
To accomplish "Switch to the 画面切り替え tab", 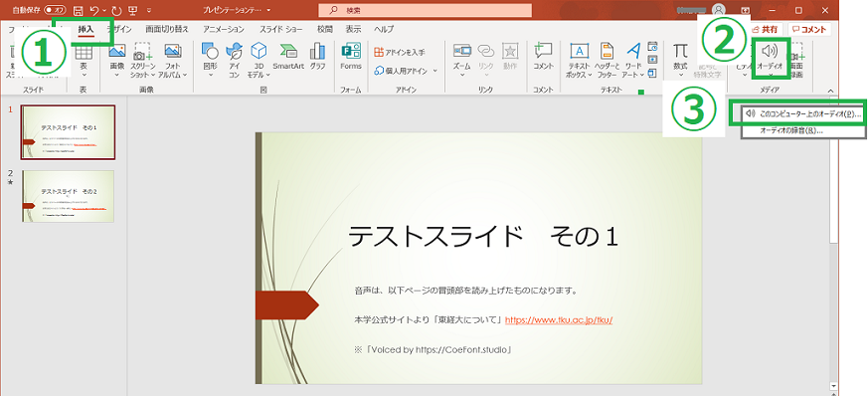I will 167,30.
